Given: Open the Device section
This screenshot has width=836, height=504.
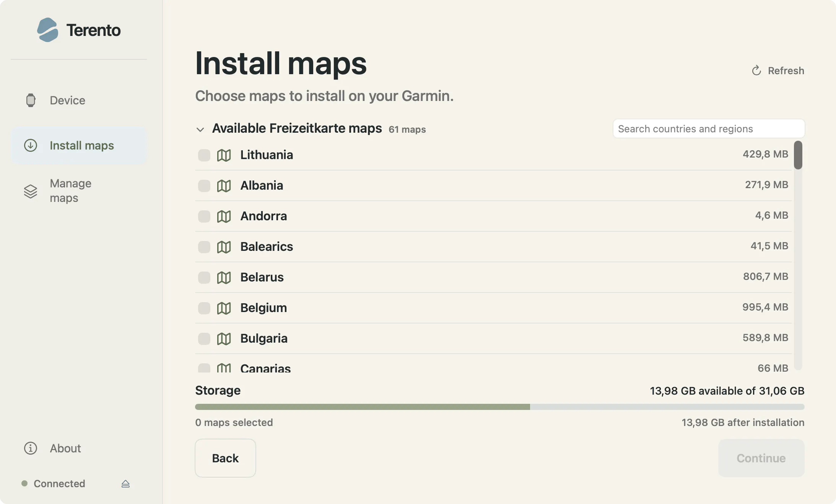Looking at the screenshot, I should pyautogui.click(x=79, y=100).
